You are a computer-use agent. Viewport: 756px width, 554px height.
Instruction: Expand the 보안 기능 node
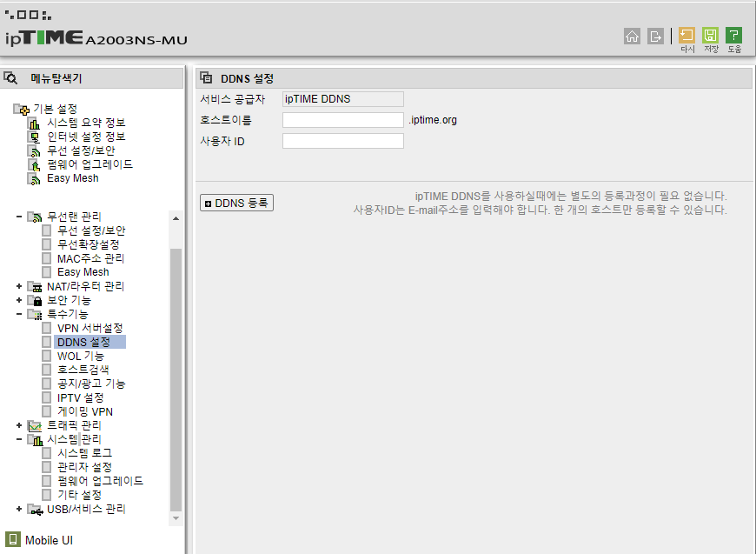tap(19, 300)
